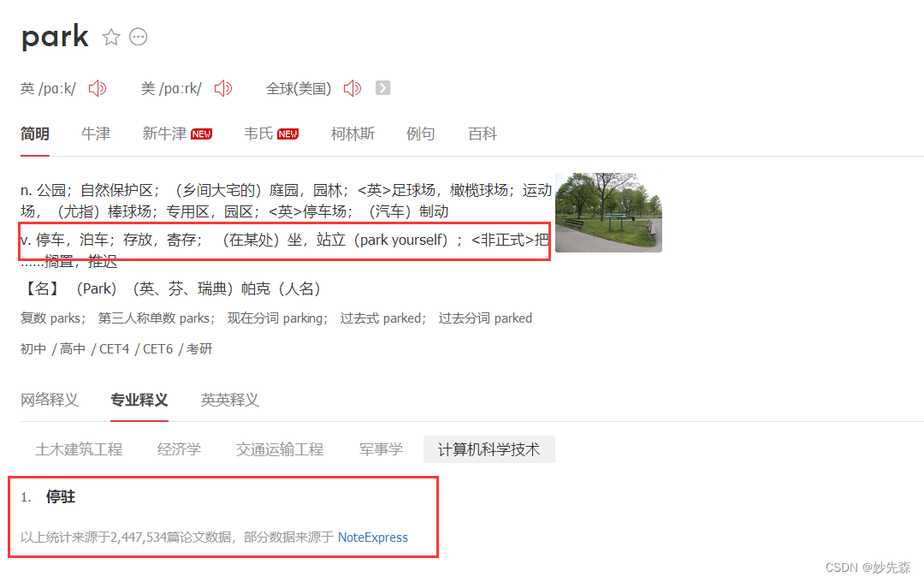Choose the 经济学 category

click(x=179, y=449)
